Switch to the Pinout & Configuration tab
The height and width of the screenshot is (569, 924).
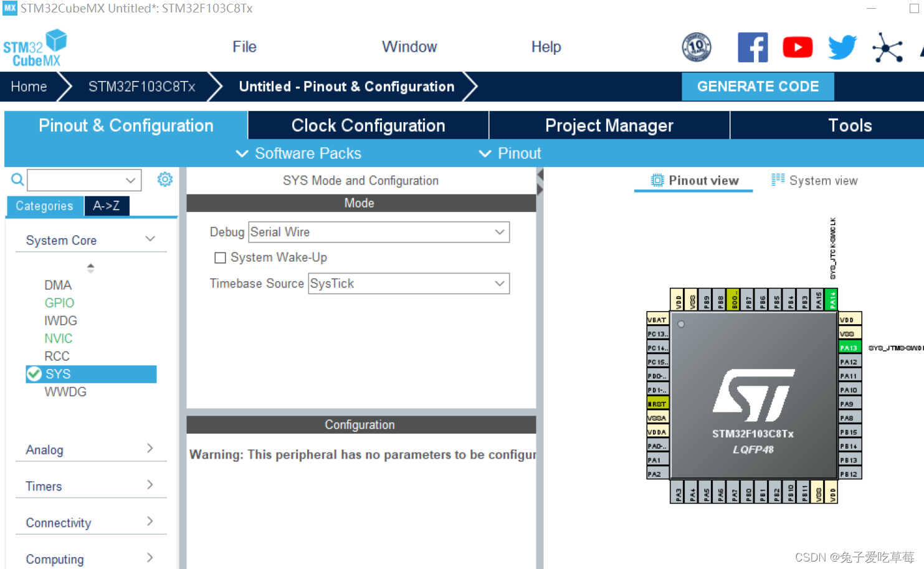(126, 125)
